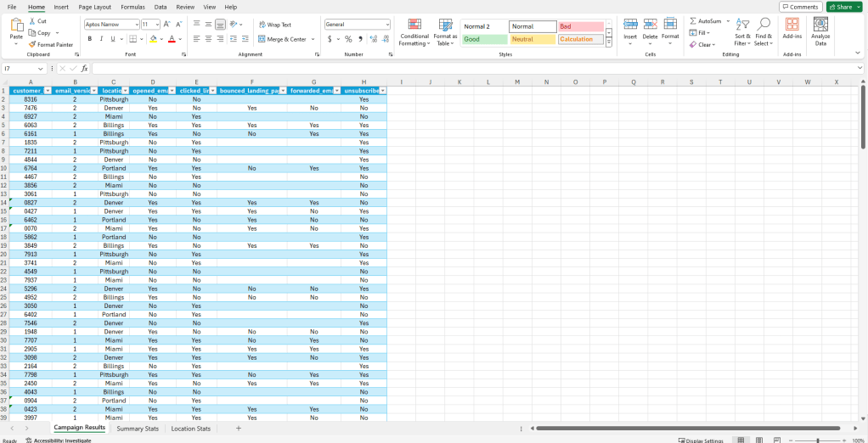
Task: Click the Sort & Filter icon
Action: 742,25
